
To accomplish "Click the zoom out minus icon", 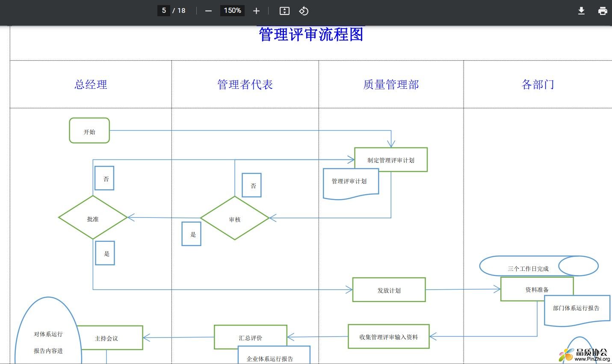I will pos(208,11).
